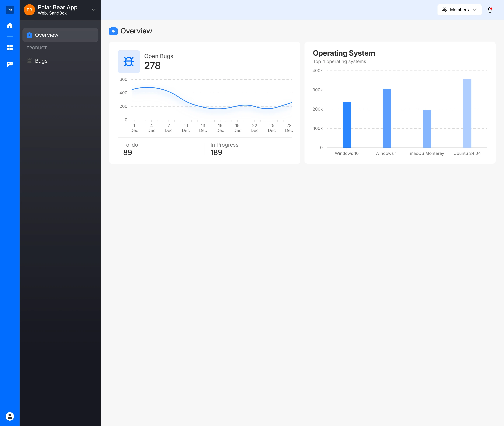The image size is (504, 426).
Task: Go to Bugs in the sidebar
Action: [x=41, y=61]
